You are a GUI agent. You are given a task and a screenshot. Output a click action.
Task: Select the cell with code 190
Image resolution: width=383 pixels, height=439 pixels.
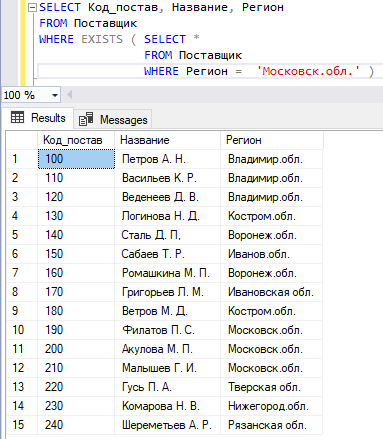tap(76, 330)
